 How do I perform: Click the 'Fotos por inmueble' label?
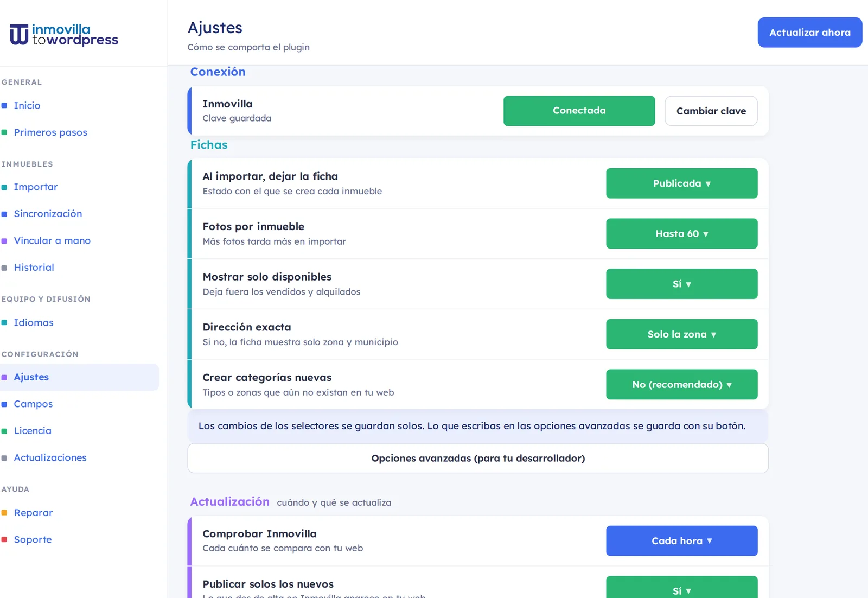253,227
